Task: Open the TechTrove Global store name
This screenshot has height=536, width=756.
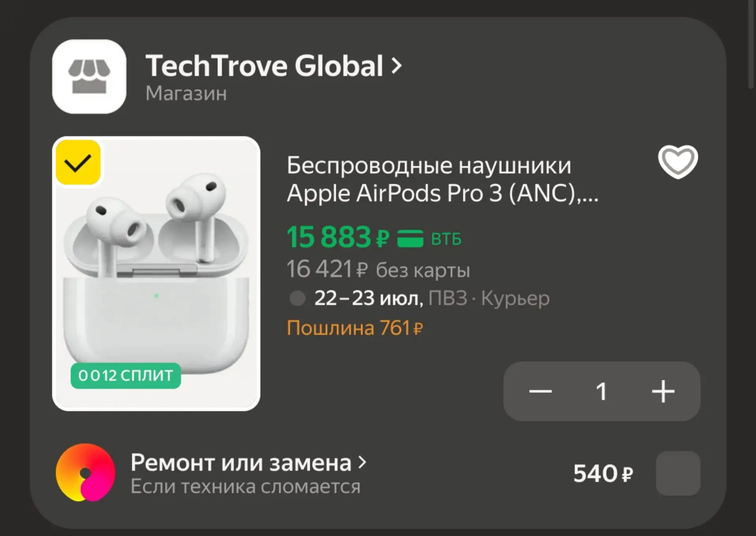Action: click(264, 66)
